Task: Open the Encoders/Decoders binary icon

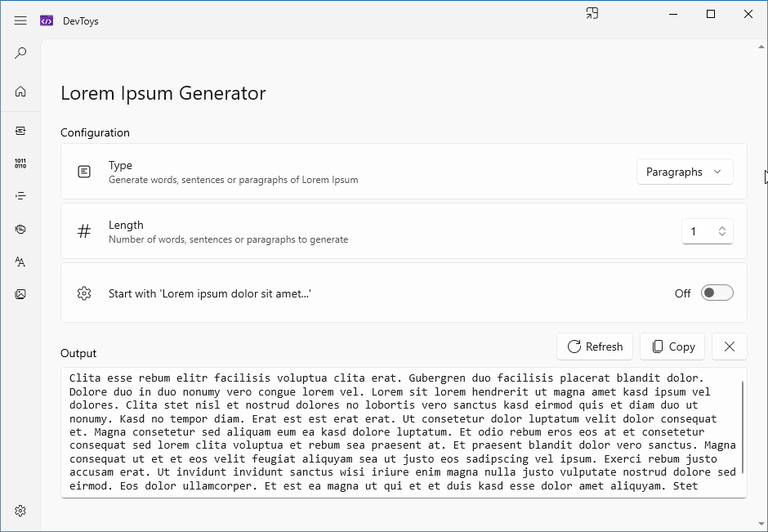Action: click(x=20, y=163)
